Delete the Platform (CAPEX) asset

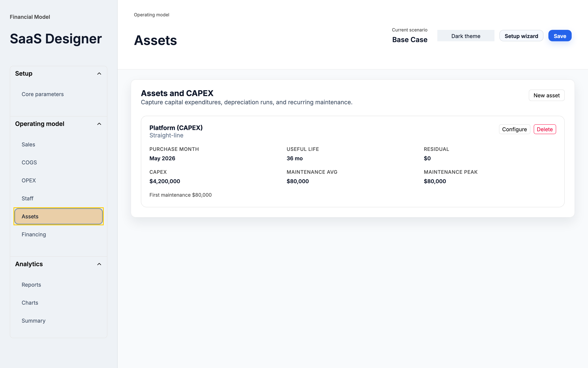pyautogui.click(x=545, y=129)
